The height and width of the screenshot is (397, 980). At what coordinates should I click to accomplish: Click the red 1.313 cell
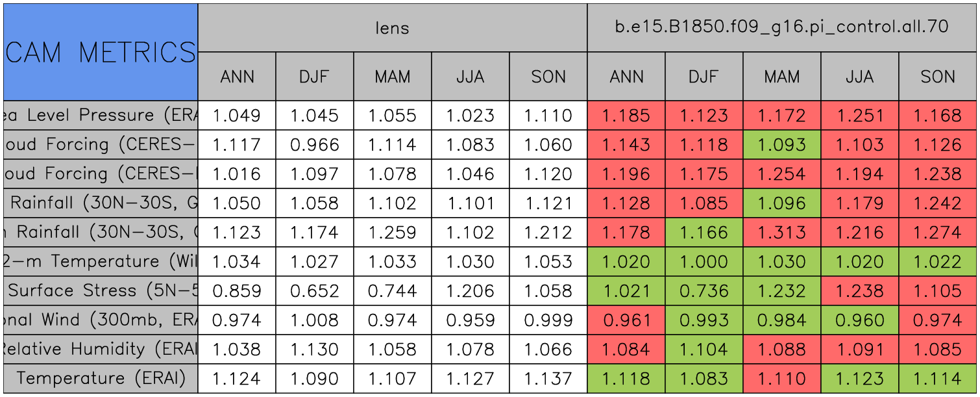point(782,233)
